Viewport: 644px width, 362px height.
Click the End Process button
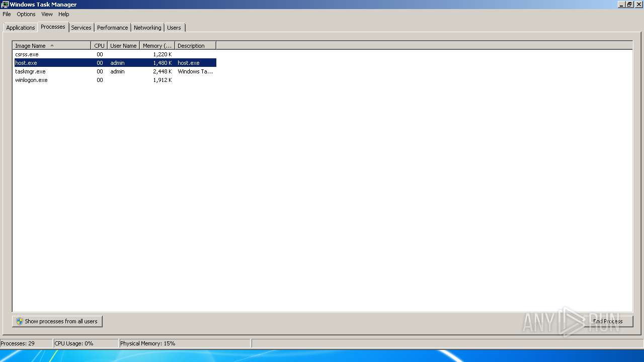coord(608,321)
